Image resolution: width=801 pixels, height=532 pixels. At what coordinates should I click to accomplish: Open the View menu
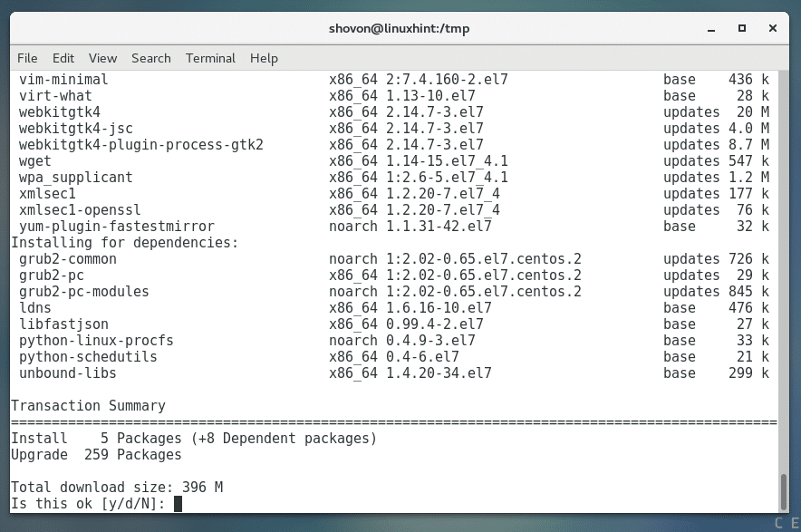click(102, 58)
